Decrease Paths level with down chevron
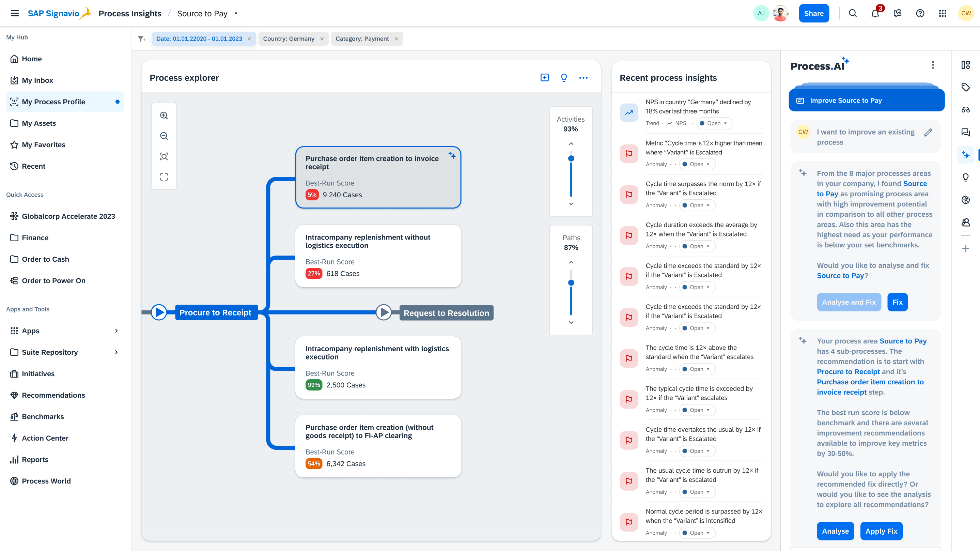 (571, 323)
